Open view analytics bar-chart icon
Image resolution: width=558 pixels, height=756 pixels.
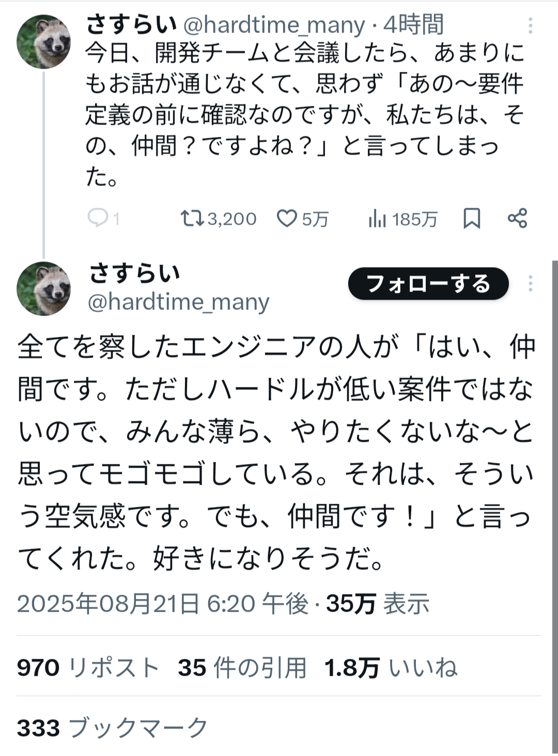(x=377, y=219)
